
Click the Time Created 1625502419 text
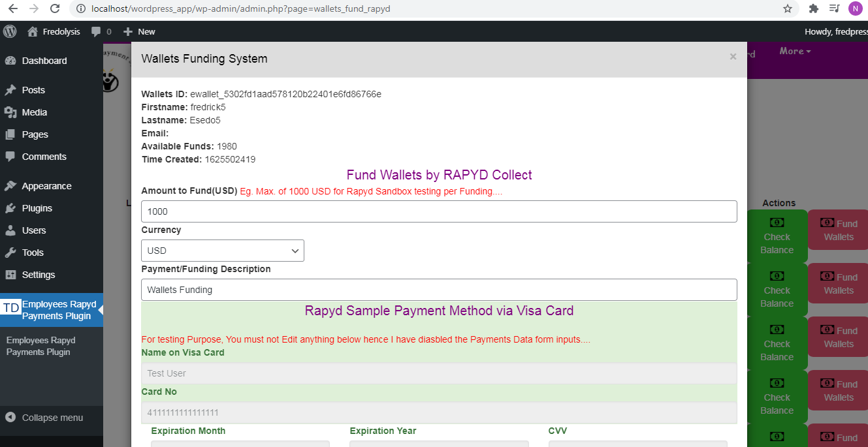[198, 159]
